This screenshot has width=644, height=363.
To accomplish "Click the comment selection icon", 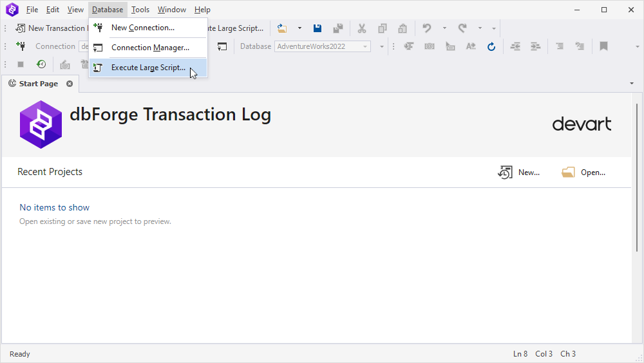I will [x=560, y=46].
